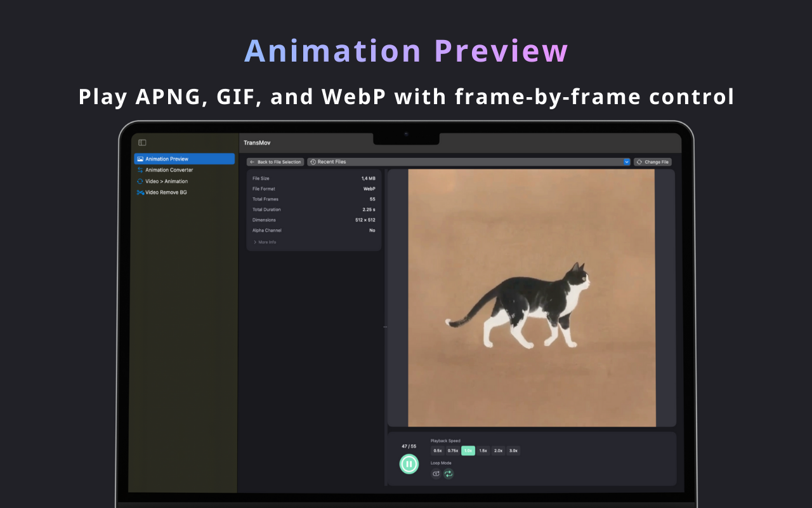Select the Video Remove BG scissors icon
Viewport: 812px width, 508px height.
[141, 192]
